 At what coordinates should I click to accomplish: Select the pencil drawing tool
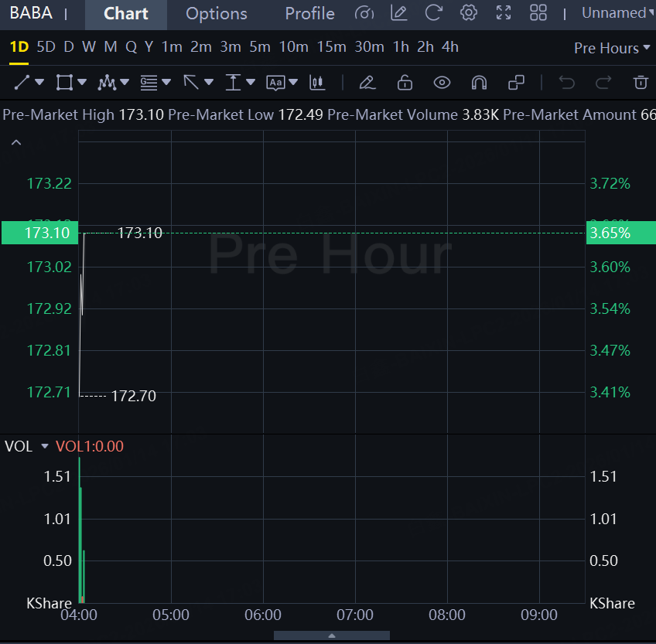click(x=367, y=83)
